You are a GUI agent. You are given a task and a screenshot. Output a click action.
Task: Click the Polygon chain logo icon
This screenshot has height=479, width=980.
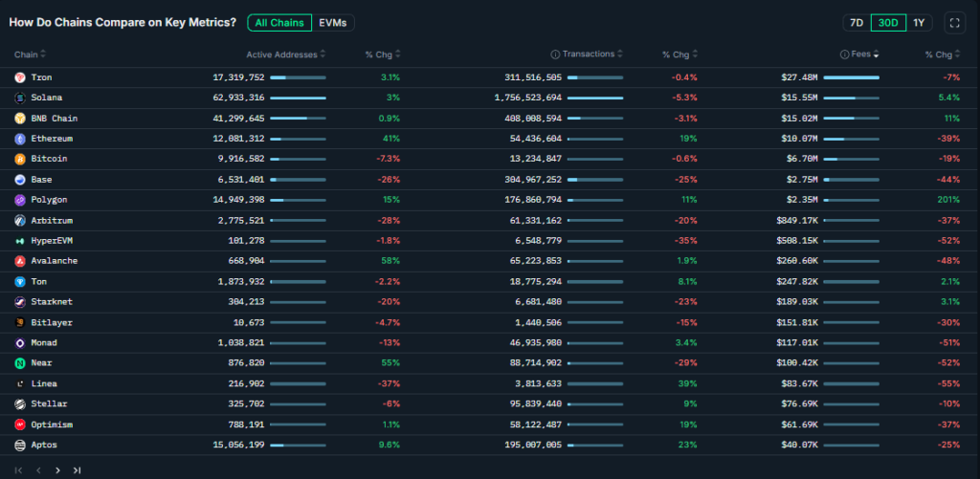point(20,200)
